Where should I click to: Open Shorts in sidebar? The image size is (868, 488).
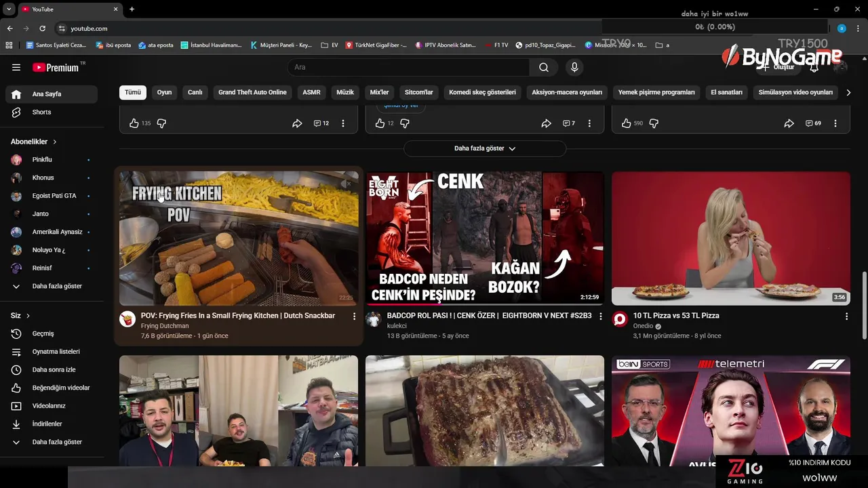pos(52,112)
